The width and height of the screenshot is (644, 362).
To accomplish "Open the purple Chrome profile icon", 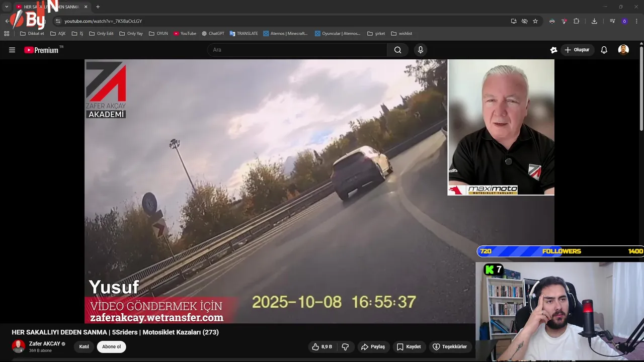I will (x=624, y=21).
